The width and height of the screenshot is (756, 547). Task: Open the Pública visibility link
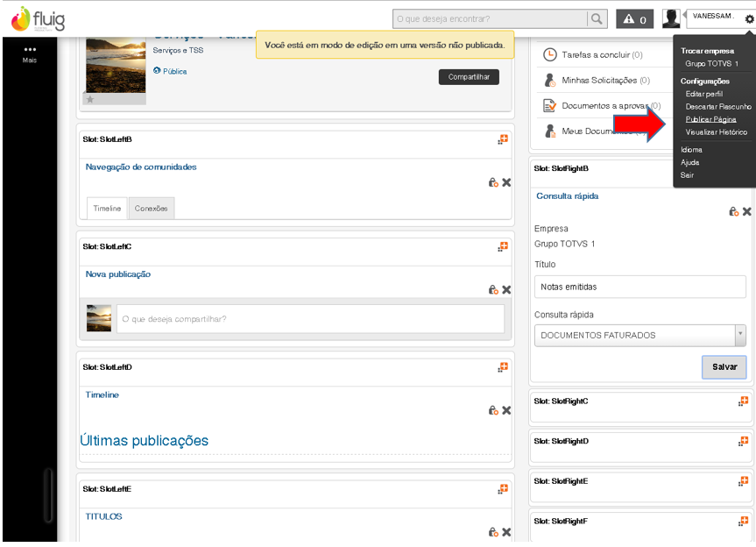click(x=170, y=71)
